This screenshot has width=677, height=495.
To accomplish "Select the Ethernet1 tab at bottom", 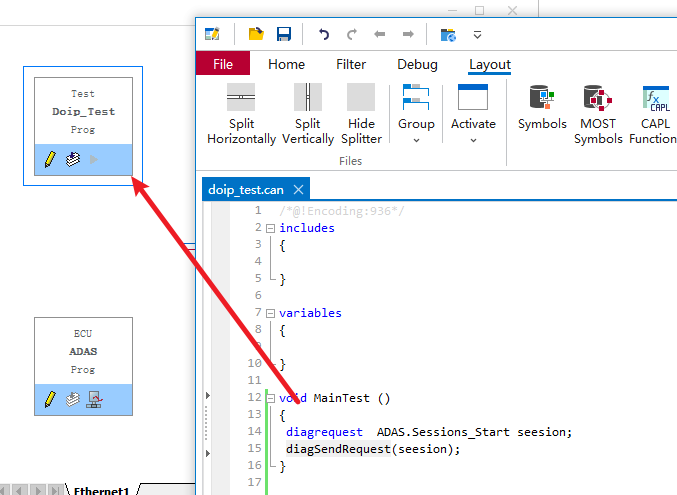I will pos(101,490).
